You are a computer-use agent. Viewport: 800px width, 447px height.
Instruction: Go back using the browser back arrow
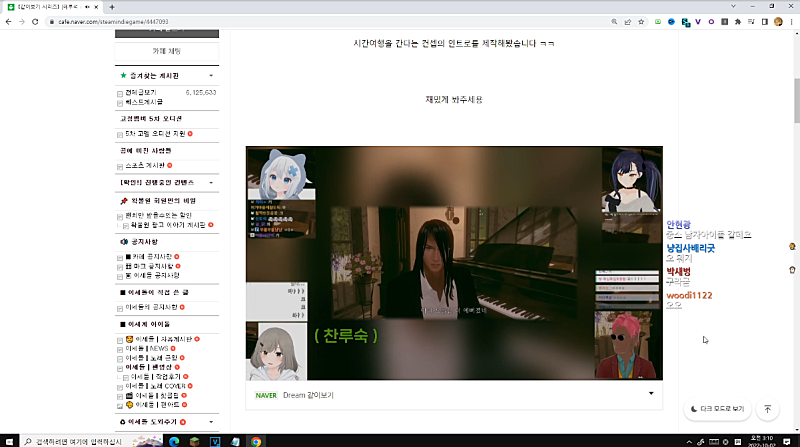8,21
